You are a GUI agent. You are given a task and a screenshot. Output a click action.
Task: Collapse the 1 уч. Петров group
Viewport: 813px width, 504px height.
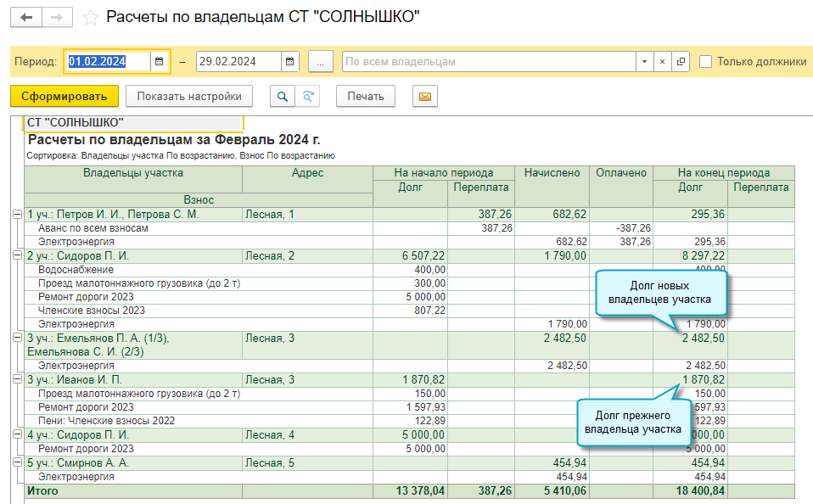17,215
